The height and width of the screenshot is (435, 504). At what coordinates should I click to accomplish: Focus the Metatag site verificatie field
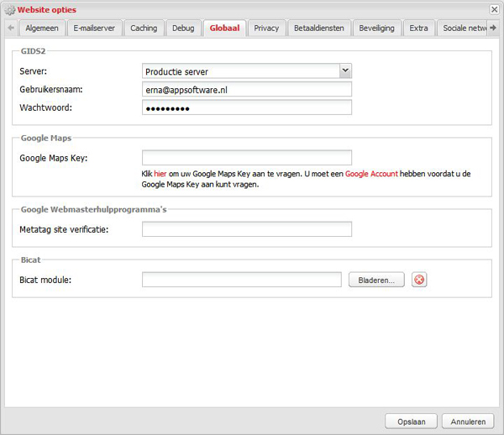(247, 229)
